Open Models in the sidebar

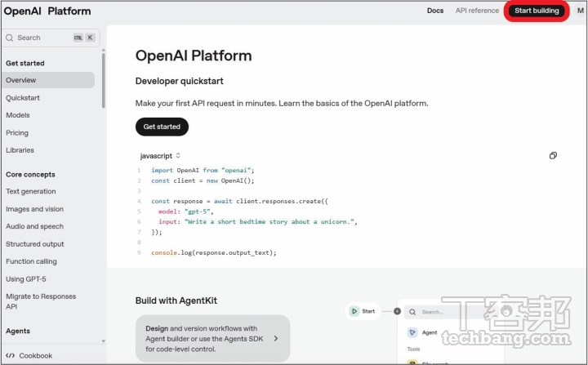coord(18,115)
